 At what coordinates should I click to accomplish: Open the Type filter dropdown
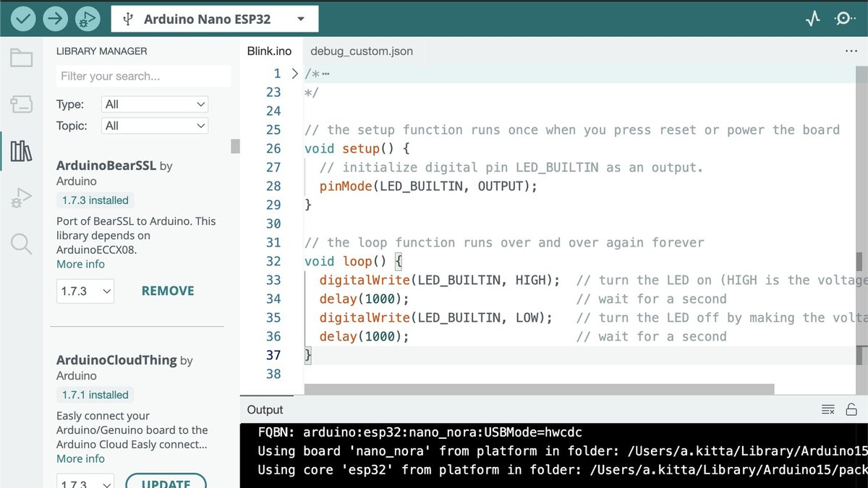(155, 104)
